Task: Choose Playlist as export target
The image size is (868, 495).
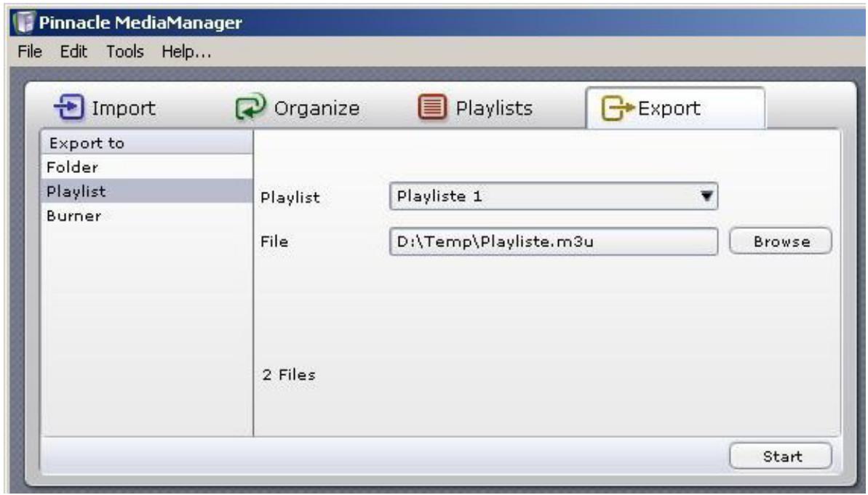Action: click(147, 191)
